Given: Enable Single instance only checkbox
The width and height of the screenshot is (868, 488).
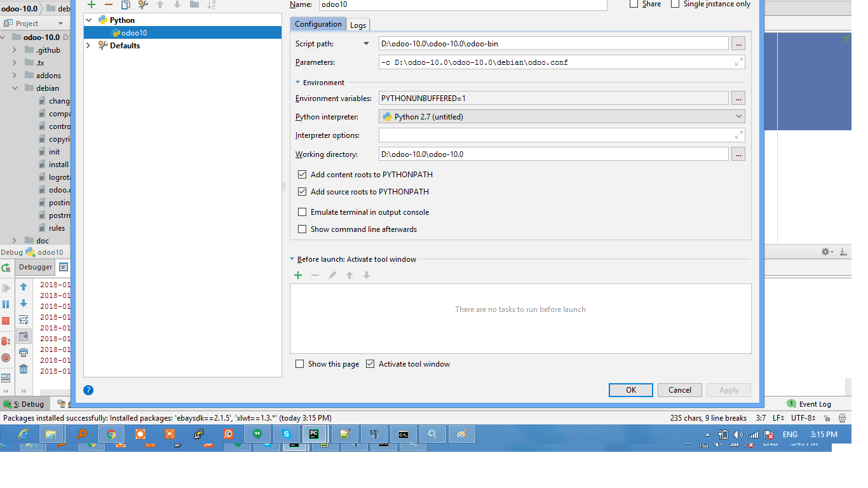Looking at the screenshot, I should click(675, 4).
